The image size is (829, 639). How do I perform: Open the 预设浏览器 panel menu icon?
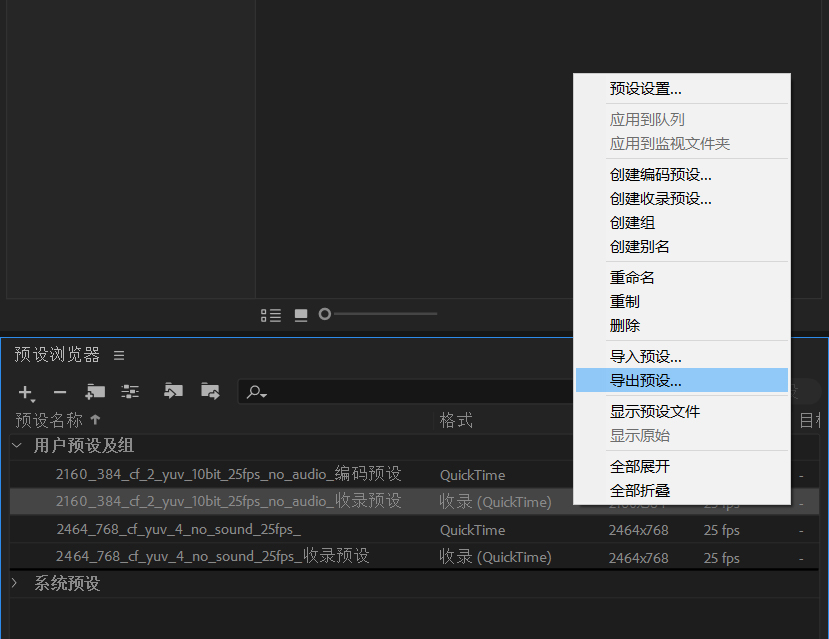click(x=119, y=355)
